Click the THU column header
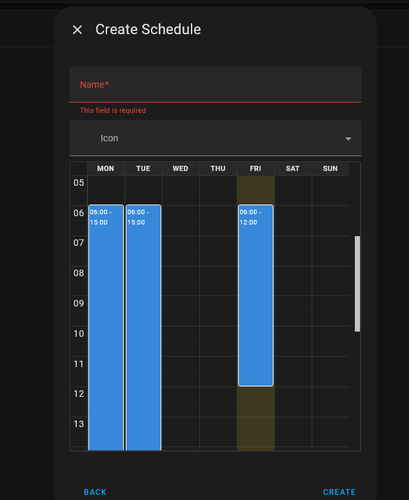The height and width of the screenshot is (500, 409). [x=218, y=169]
